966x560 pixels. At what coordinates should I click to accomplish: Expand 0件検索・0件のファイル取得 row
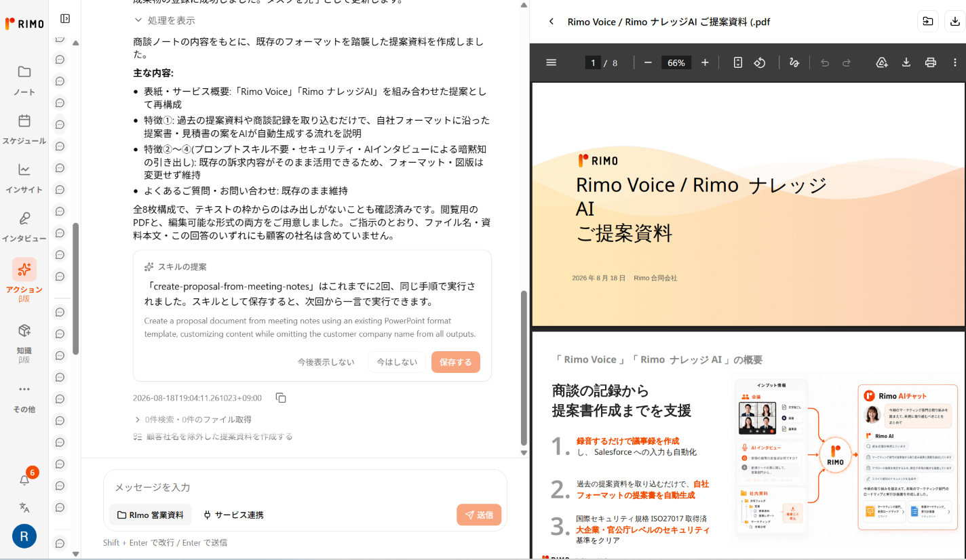pos(193,420)
